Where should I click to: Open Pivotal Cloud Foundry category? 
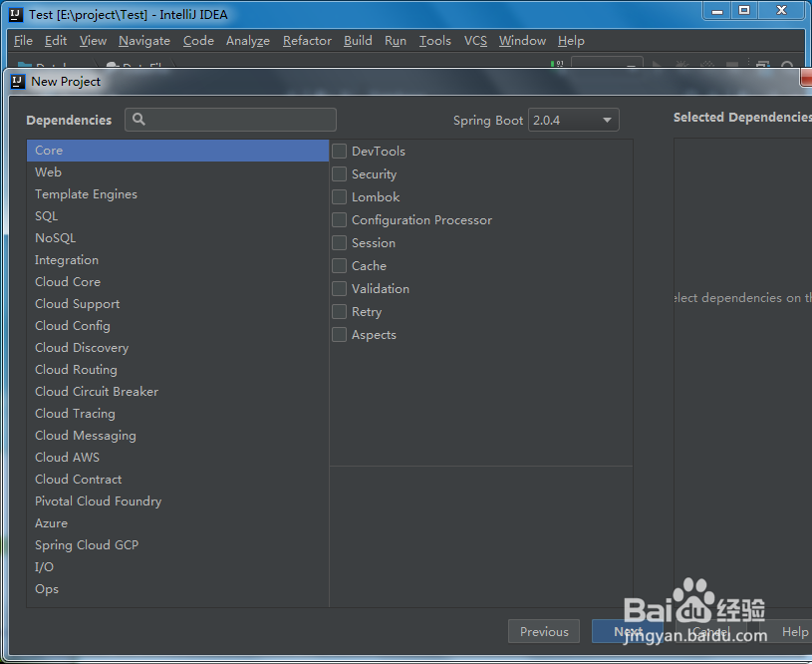click(x=177, y=501)
